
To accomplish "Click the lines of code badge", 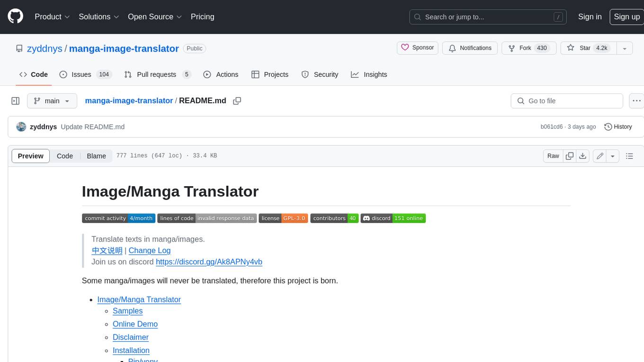I will [x=207, y=218].
